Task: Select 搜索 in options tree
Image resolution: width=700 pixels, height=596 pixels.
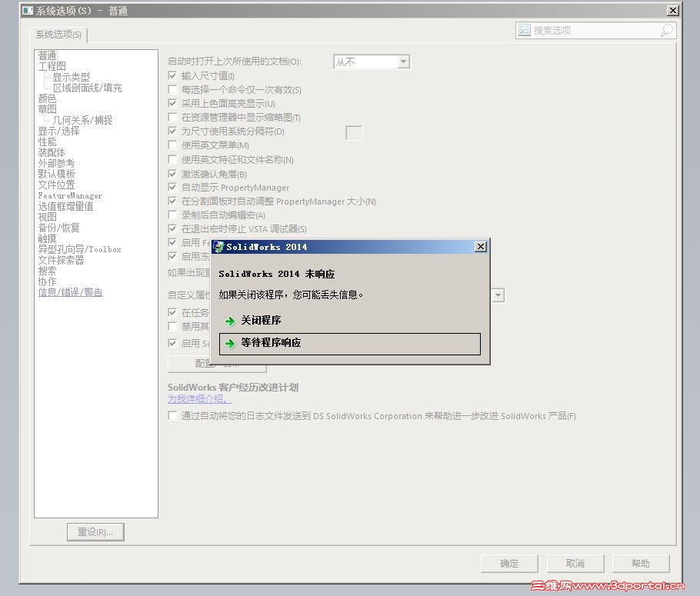Action: coord(48,271)
